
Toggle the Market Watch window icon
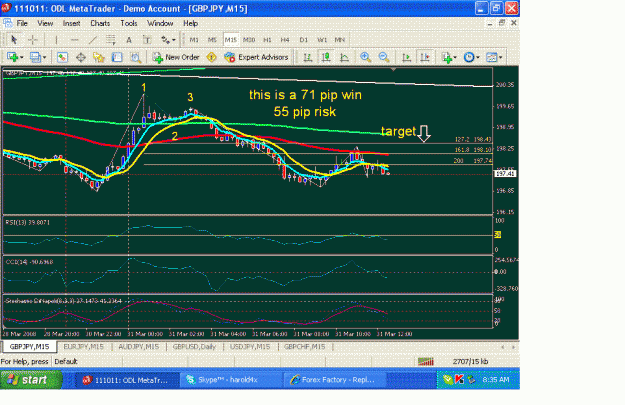coord(62,57)
